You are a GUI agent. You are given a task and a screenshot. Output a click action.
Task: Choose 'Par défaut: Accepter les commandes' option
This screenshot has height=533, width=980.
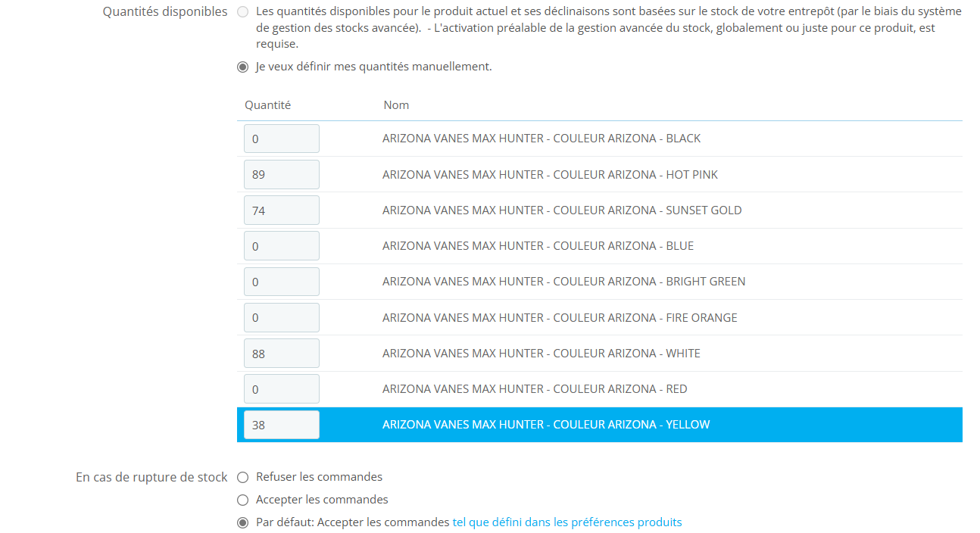pos(242,522)
